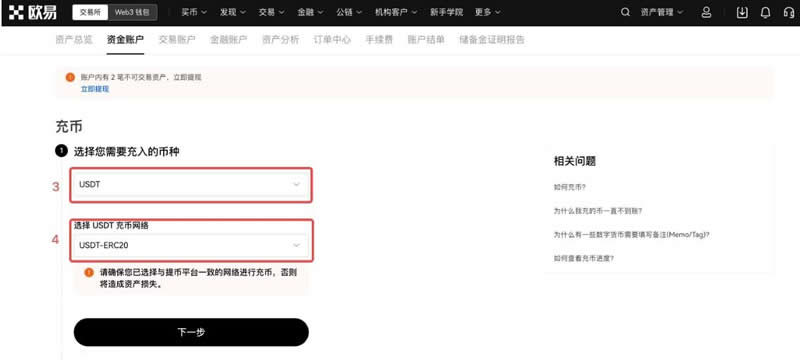Expand the USDT currency dropdown
The image size is (800, 360).
[x=191, y=185]
